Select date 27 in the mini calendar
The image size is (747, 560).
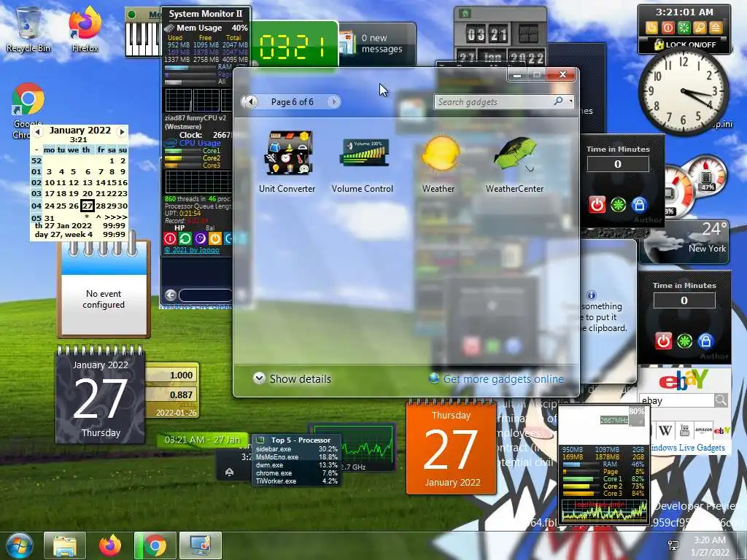pos(88,206)
